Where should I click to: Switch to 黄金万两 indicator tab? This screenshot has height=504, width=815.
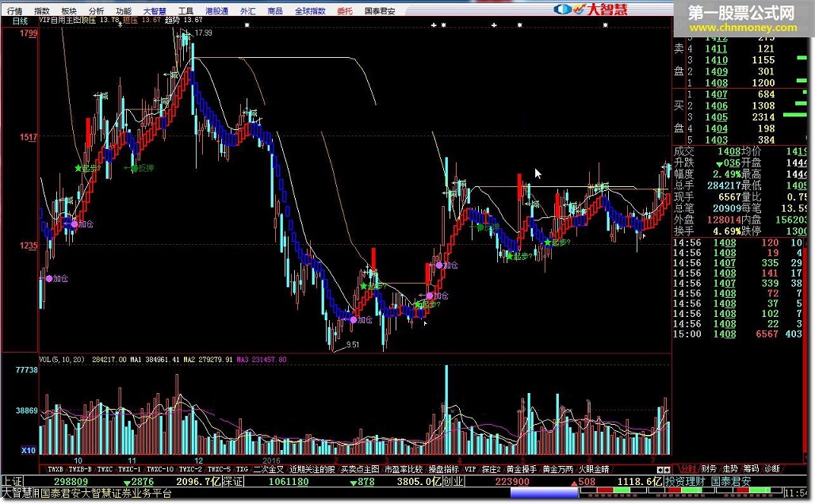pyautogui.click(x=557, y=469)
